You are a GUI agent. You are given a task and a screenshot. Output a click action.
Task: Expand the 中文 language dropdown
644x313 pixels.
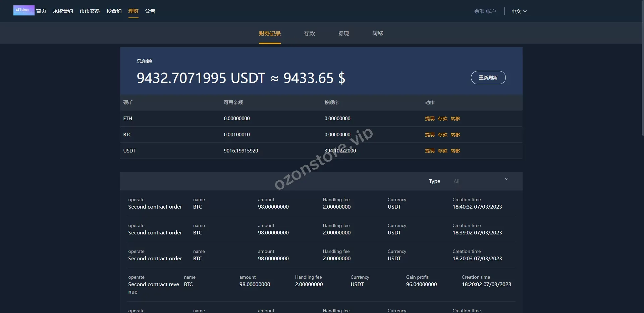coord(519,11)
